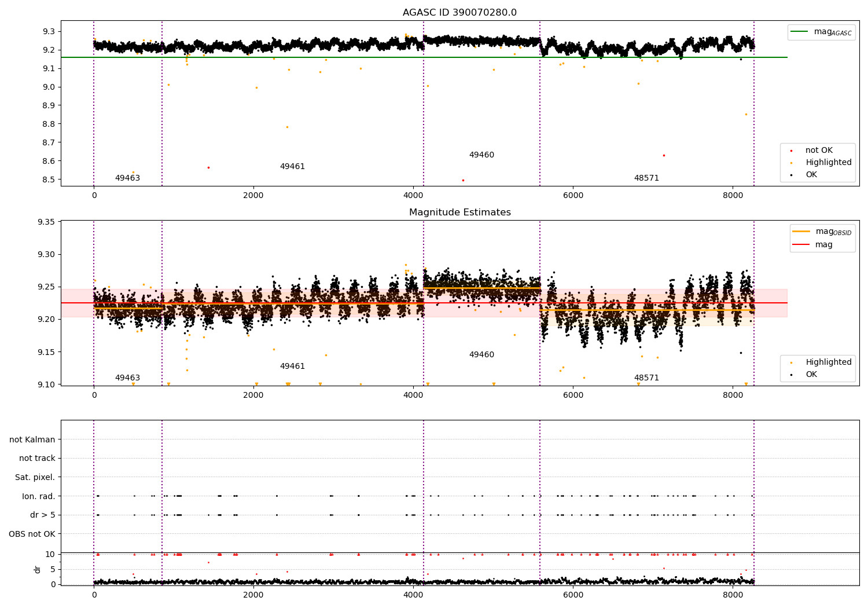This screenshot has height=608, width=868.
Task: Click the 9.35 tick on middle y-axis
Action: pos(46,222)
